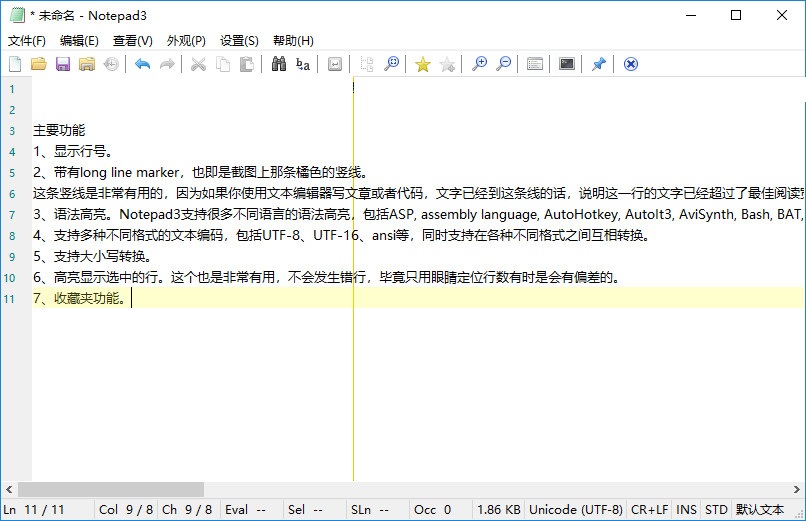The image size is (806, 521).
Task: Open the 查看(V) menu
Action: pyautogui.click(x=133, y=41)
